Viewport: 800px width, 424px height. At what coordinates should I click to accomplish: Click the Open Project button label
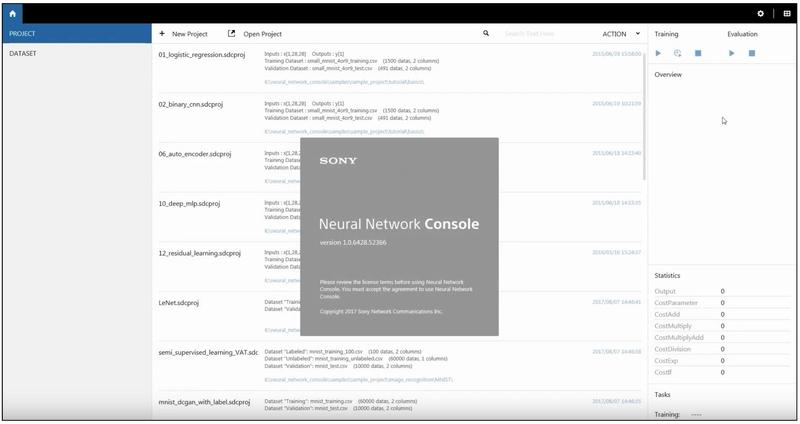coord(262,34)
